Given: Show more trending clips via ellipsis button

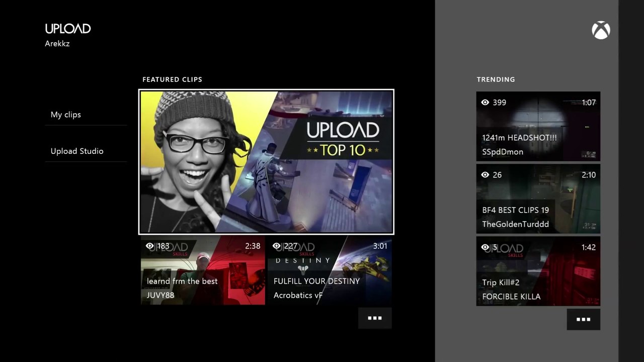Looking at the screenshot, I should [x=583, y=320].
